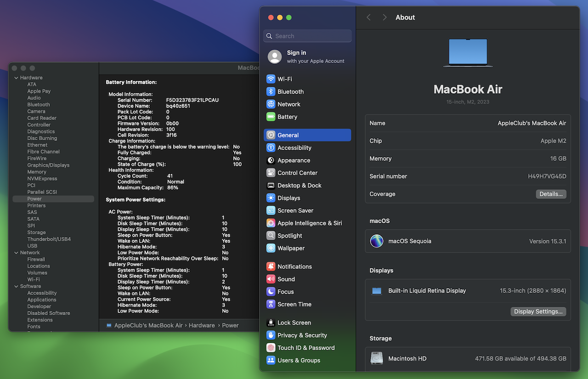Image resolution: width=588 pixels, height=379 pixels.
Task: Click the Privacy & Security hand icon
Action: point(271,335)
